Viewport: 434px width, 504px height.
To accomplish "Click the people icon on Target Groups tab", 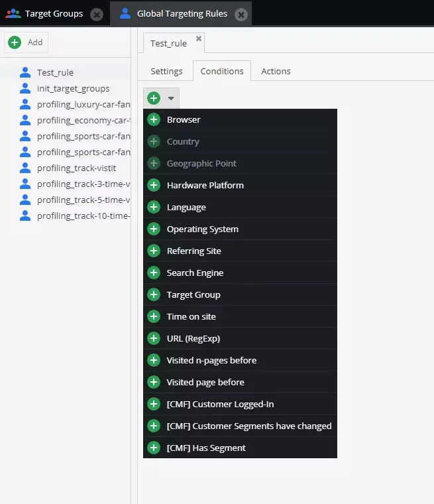I will point(13,13).
